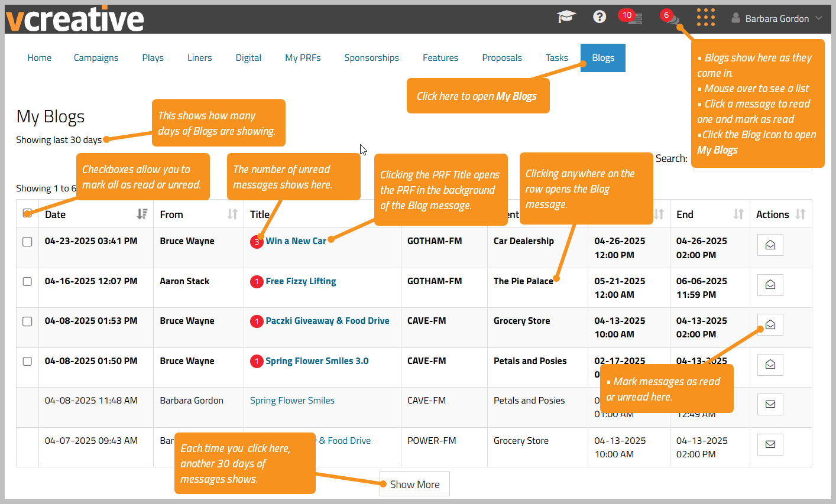The height and width of the screenshot is (504, 836).
Task: Mark Free Fizzy Lifting message as read
Action: [x=770, y=285]
